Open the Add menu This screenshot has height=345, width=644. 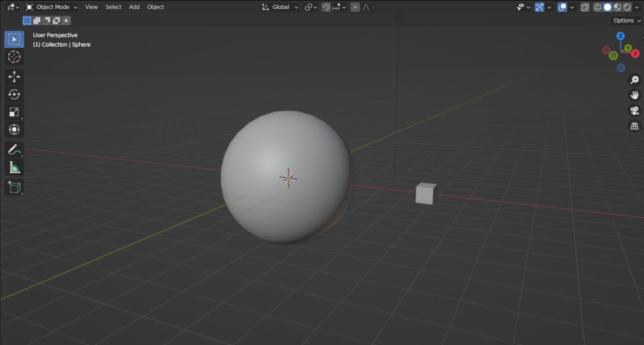pyautogui.click(x=134, y=8)
